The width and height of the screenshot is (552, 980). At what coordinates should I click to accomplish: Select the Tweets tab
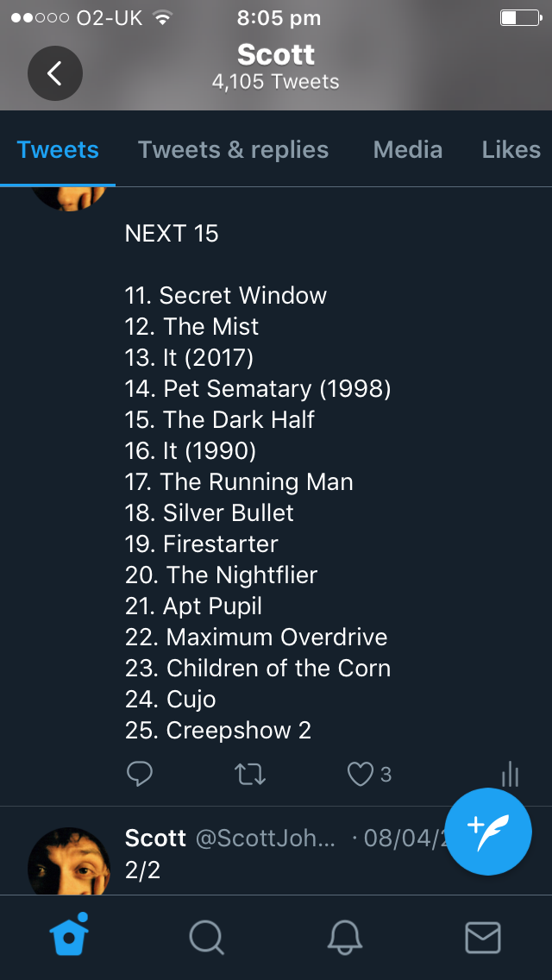point(58,150)
